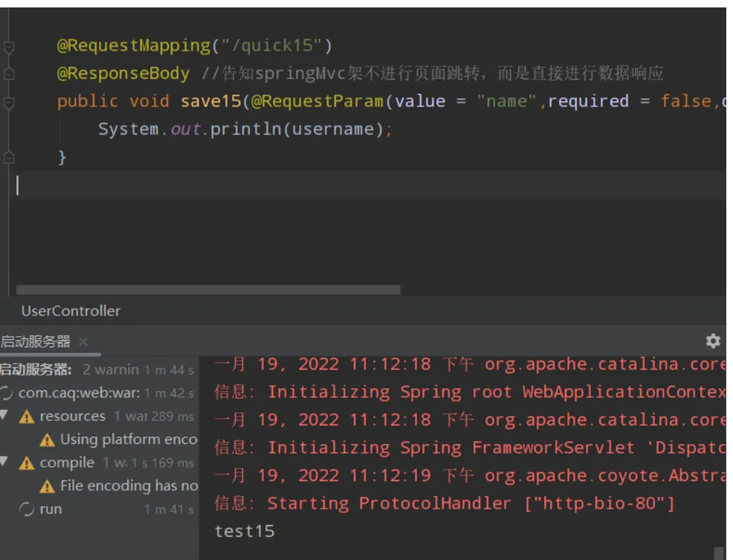The height and width of the screenshot is (560, 733).
Task: Click the editor's horizontal scrollbar
Action: (208, 290)
